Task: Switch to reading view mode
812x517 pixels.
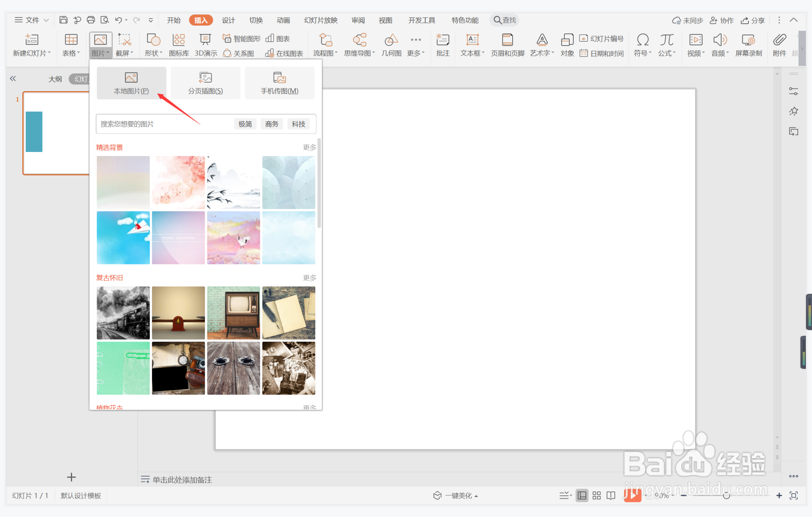Action: coord(611,495)
